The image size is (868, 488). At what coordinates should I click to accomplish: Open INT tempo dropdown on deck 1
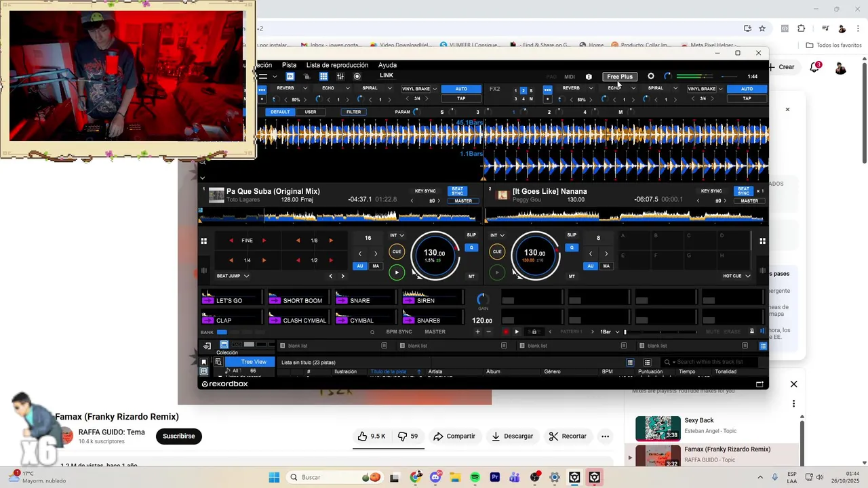click(x=397, y=235)
